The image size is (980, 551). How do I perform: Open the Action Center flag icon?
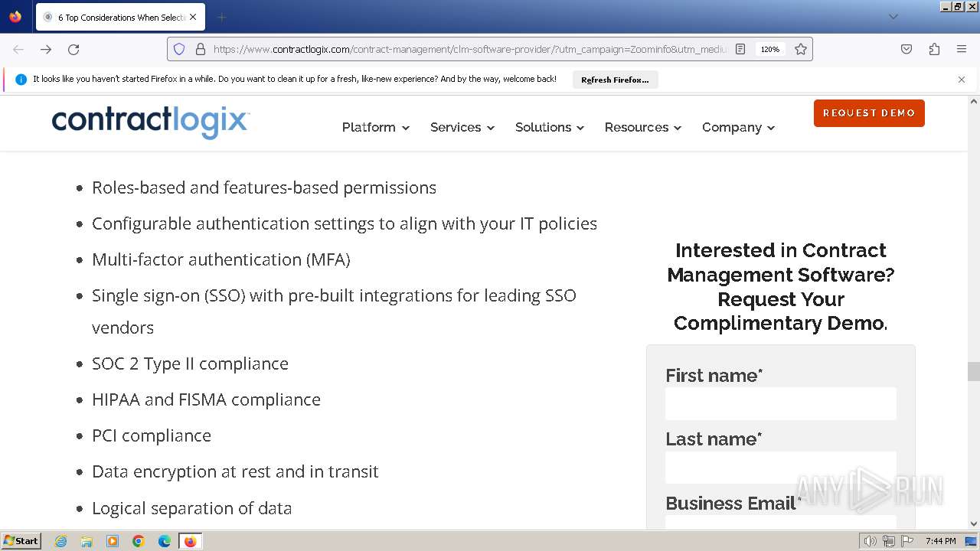tap(907, 541)
